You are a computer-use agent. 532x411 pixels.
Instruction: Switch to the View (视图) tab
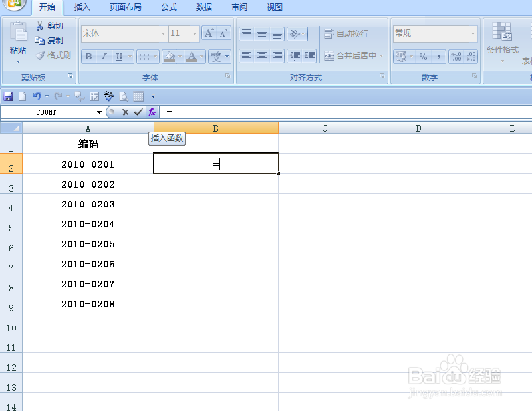pyautogui.click(x=275, y=7)
